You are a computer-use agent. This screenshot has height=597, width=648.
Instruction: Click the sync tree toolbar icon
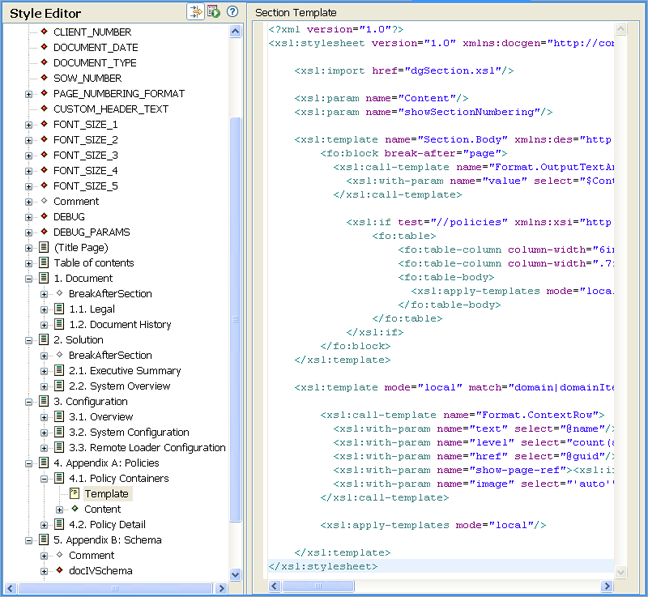coord(195,12)
